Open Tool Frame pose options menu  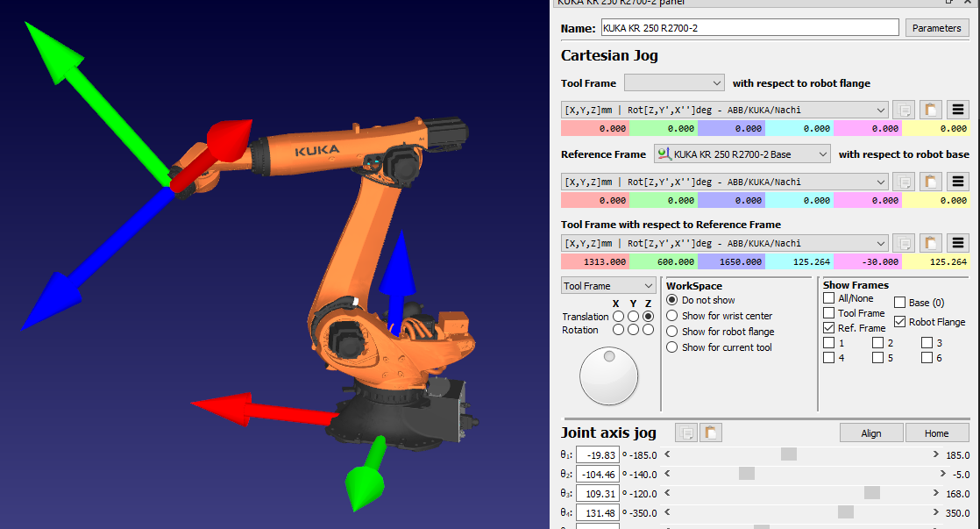point(958,111)
